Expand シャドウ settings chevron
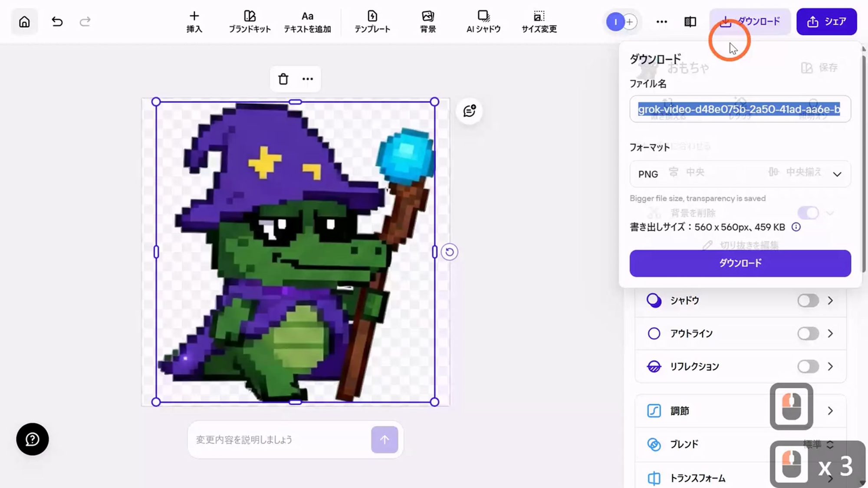Screen dimensions: 868x488 pos(830,301)
